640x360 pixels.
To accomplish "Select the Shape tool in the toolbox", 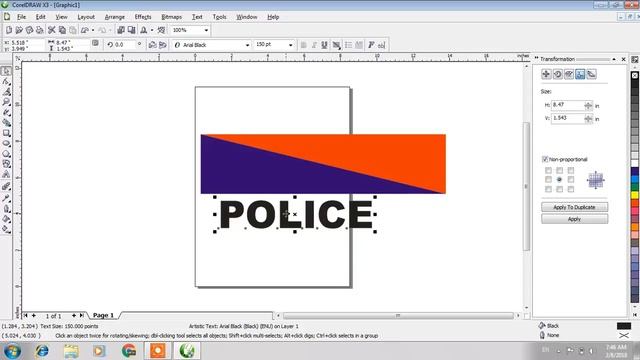I will pos(6,82).
